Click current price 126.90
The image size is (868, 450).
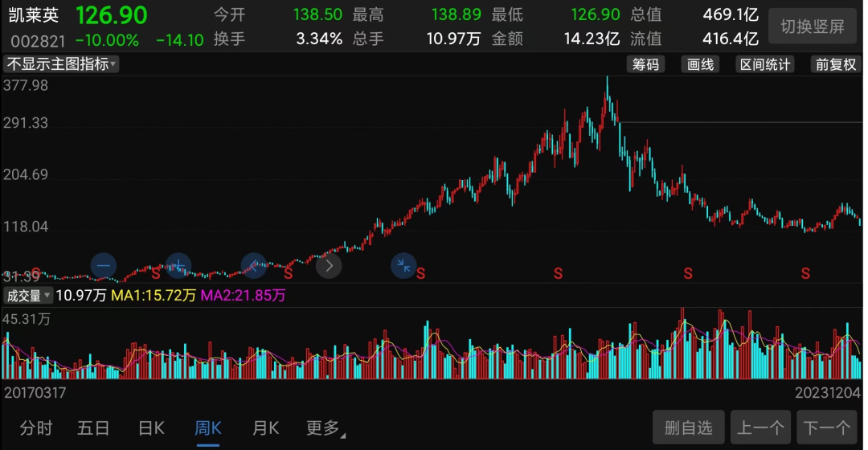click(x=111, y=15)
